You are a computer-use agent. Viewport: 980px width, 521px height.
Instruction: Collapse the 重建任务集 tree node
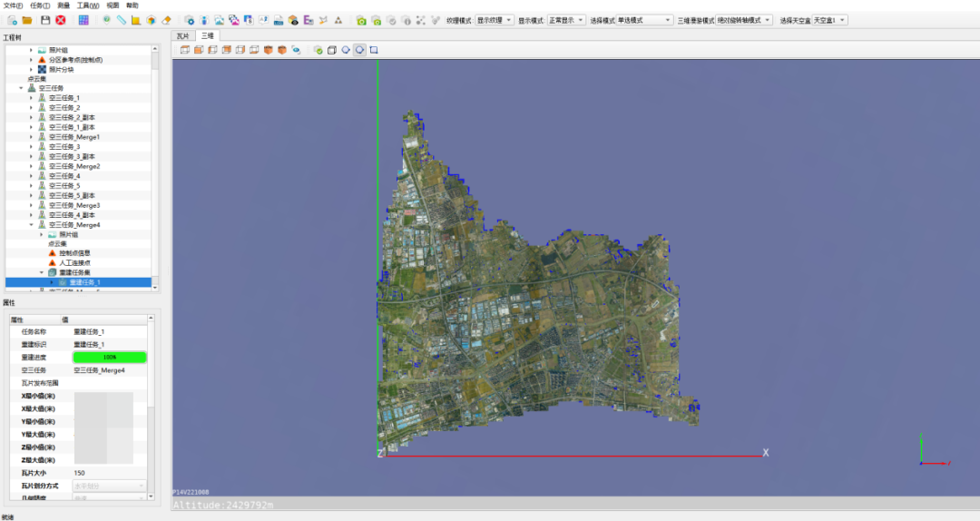(42, 272)
